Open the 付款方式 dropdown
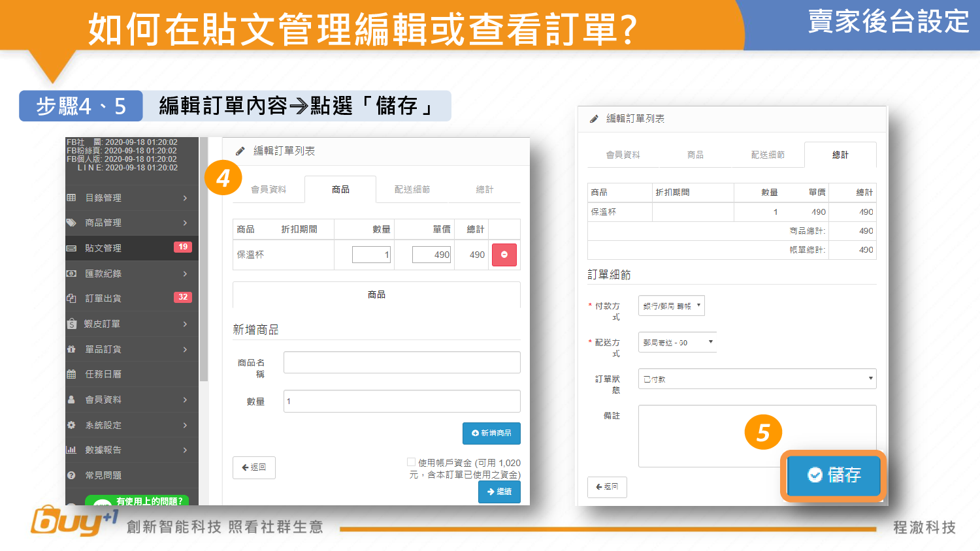This screenshot has width=980, height=551. click(671, 306)
